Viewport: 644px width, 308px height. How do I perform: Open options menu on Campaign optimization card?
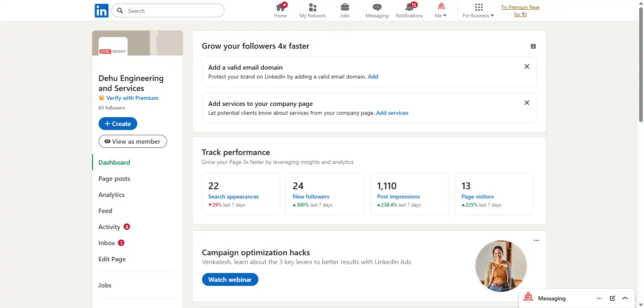pos(537,240)
